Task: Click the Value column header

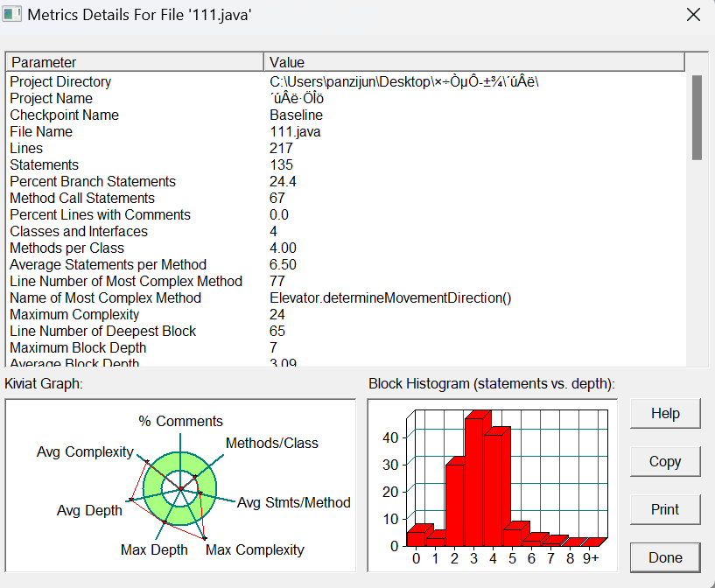Action: point(474,62)
